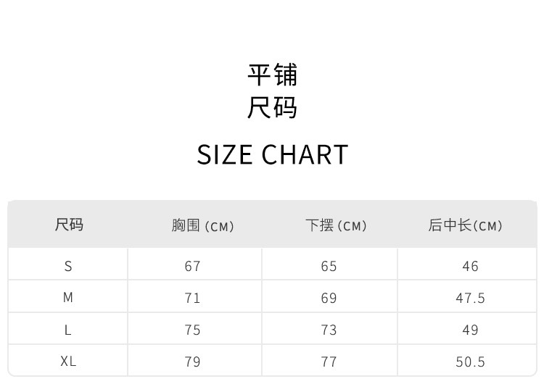
Task: Select the cell showing 73
Action: [x=329, y=330]
